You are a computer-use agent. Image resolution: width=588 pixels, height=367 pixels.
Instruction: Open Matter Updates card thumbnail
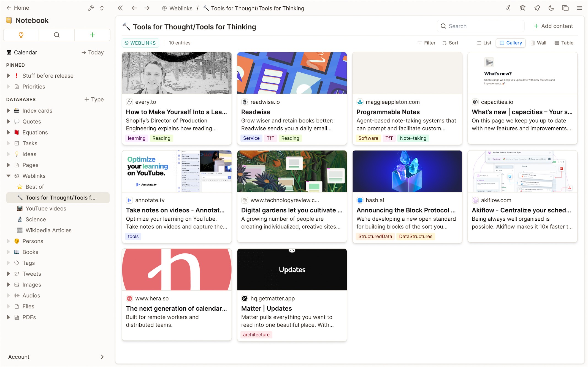pos(292,269)
